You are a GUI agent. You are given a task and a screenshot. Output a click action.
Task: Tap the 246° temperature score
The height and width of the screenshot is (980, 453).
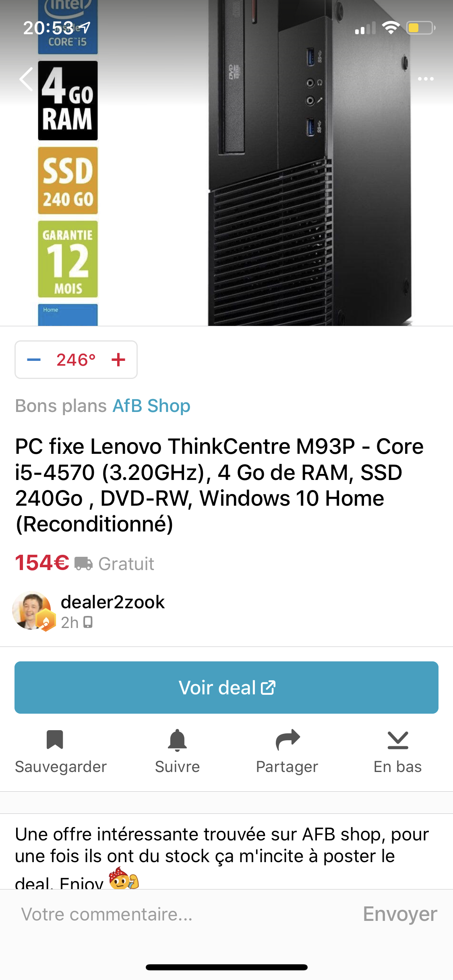pos(76,360)
